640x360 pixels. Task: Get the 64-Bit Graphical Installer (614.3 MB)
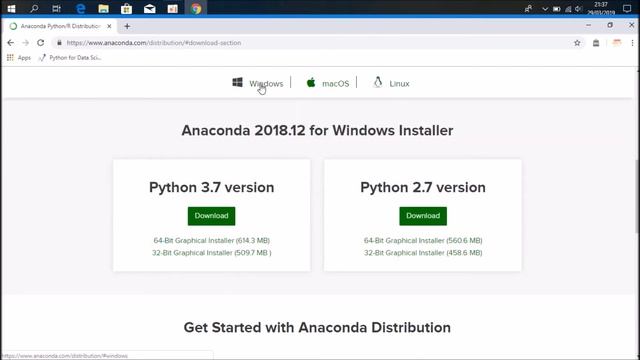tap(212, 240)
